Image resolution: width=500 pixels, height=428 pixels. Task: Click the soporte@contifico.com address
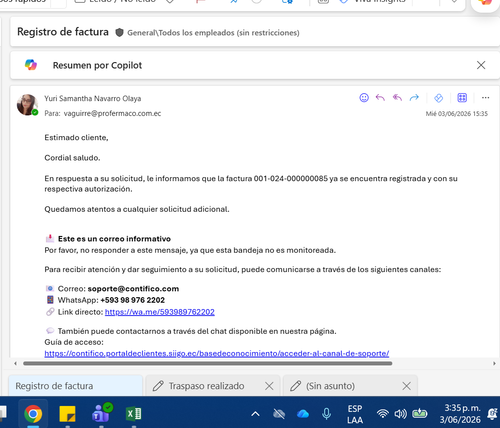point(133,289)
